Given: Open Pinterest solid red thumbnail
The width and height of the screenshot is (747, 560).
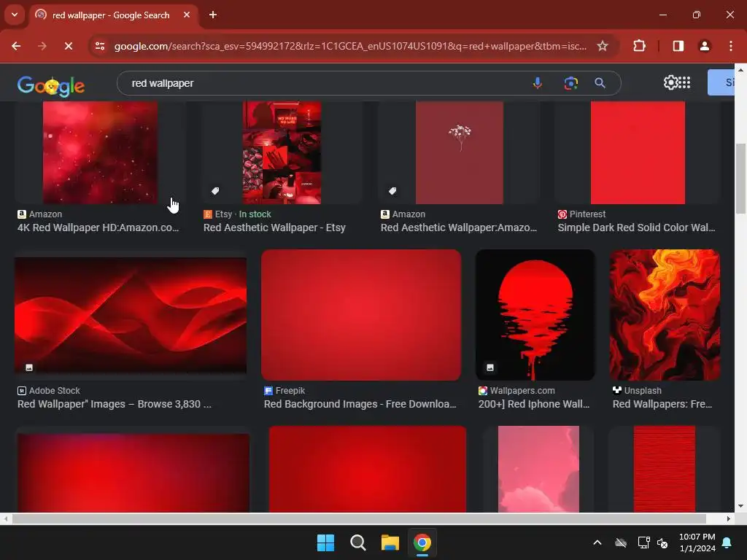Looking at the screenshot, I should (638, 152).
